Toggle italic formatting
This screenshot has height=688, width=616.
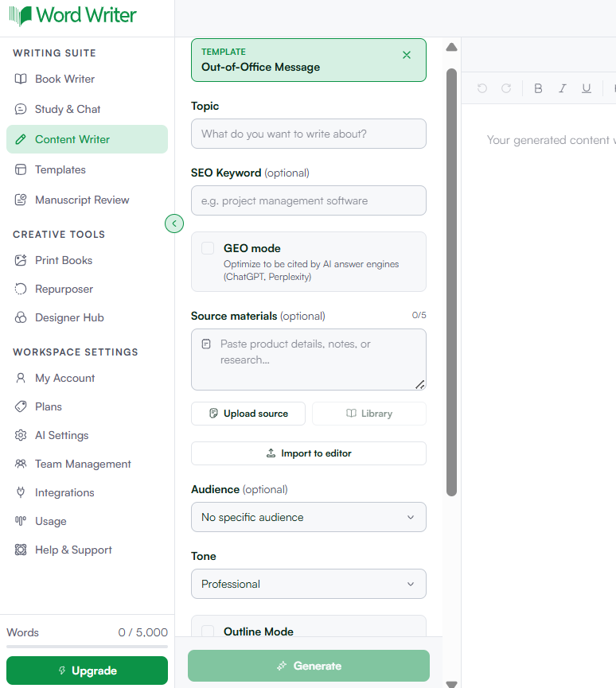pyautogui.click(x=562, y=88)
